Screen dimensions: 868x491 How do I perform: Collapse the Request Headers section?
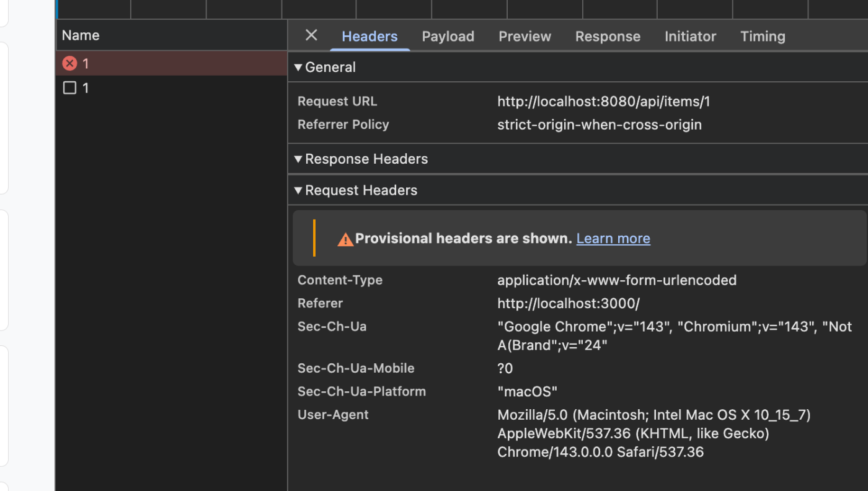tap(298, 190)
